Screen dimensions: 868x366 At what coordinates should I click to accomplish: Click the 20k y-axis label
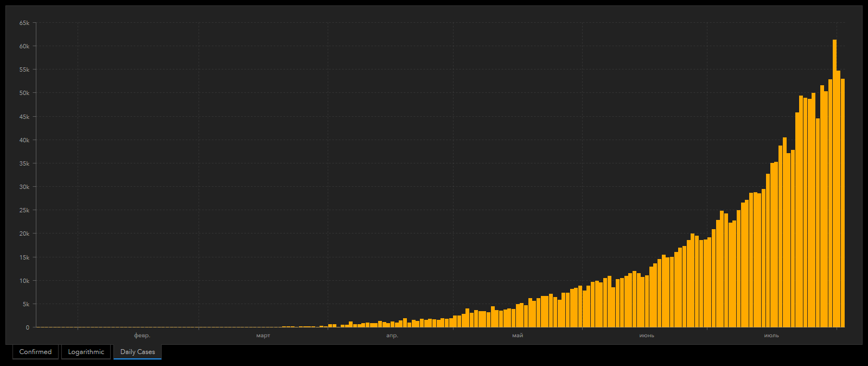pyautogui.click(x=24, y=234)
